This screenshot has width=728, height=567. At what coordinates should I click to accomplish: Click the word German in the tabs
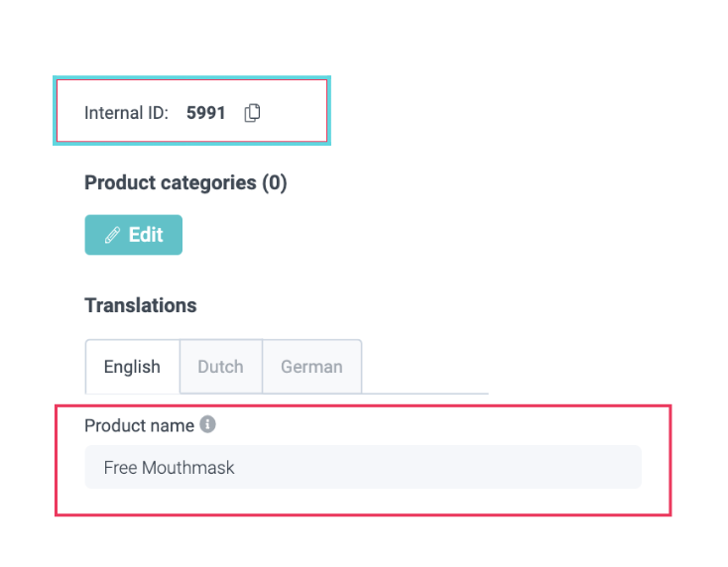pyautogui.click(x=311, y=367)
